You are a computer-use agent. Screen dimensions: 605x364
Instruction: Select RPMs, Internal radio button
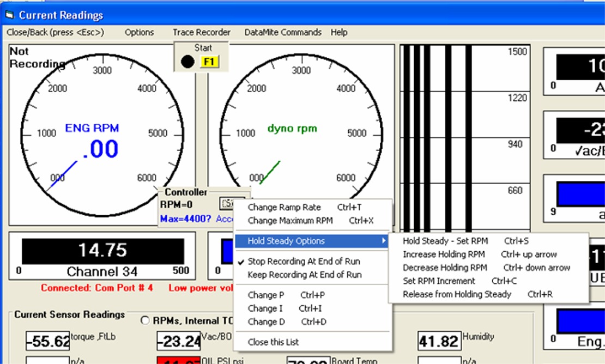(146, 321)
